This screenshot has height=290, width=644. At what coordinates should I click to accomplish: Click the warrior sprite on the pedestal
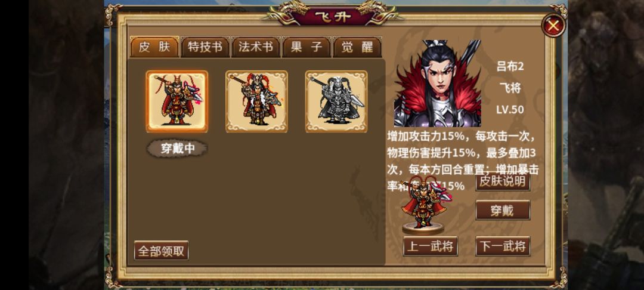(x=425, y=203)
